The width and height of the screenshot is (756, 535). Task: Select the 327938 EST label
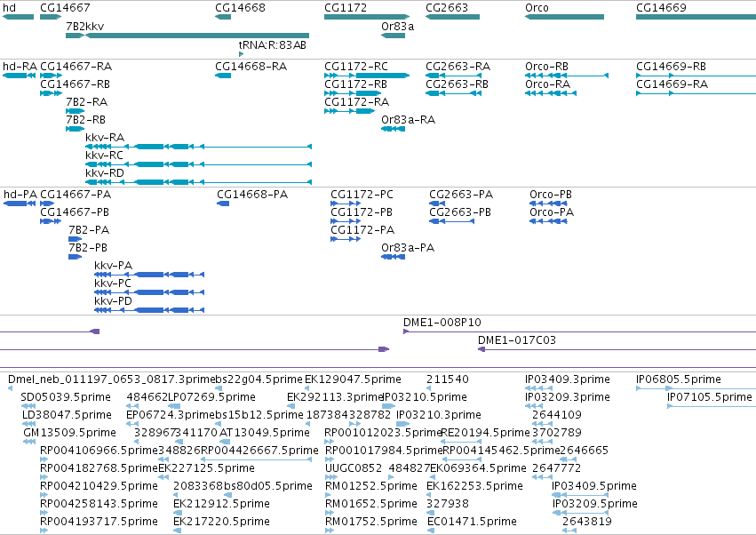[448, 504]
